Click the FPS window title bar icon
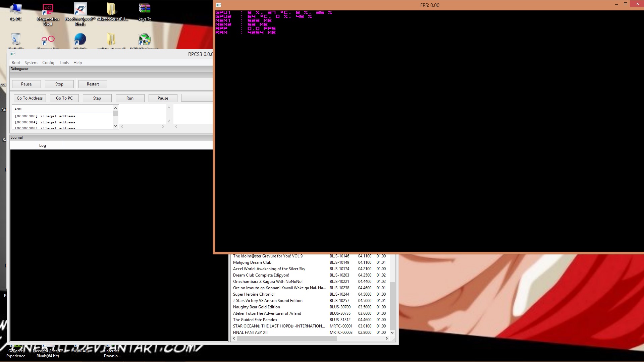Viewport: 644px width, 362px height. (218, 5)
